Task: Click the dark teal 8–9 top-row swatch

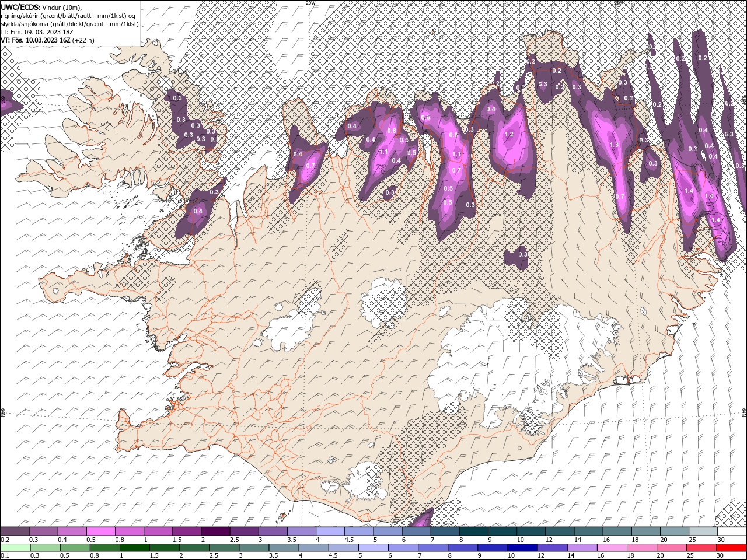Action: (x=473, y=531)
